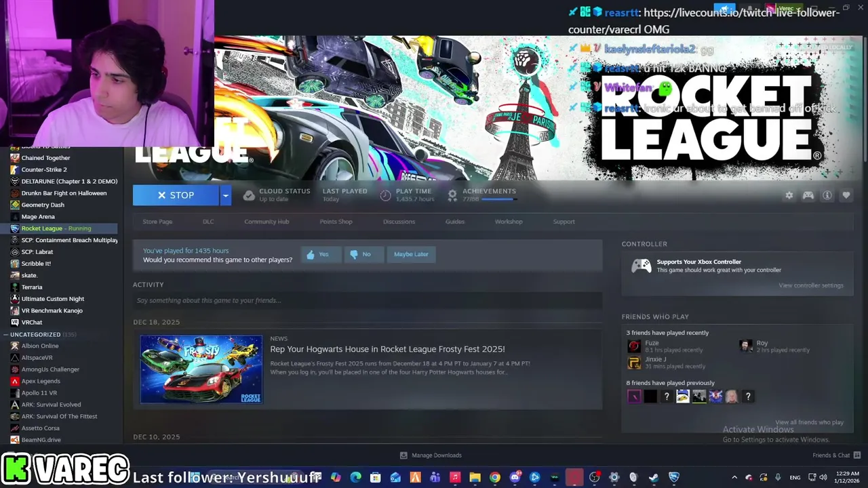Open the Frosty Fest news thumbnail
Screen dimensions: 868x488
pos(201,369)
